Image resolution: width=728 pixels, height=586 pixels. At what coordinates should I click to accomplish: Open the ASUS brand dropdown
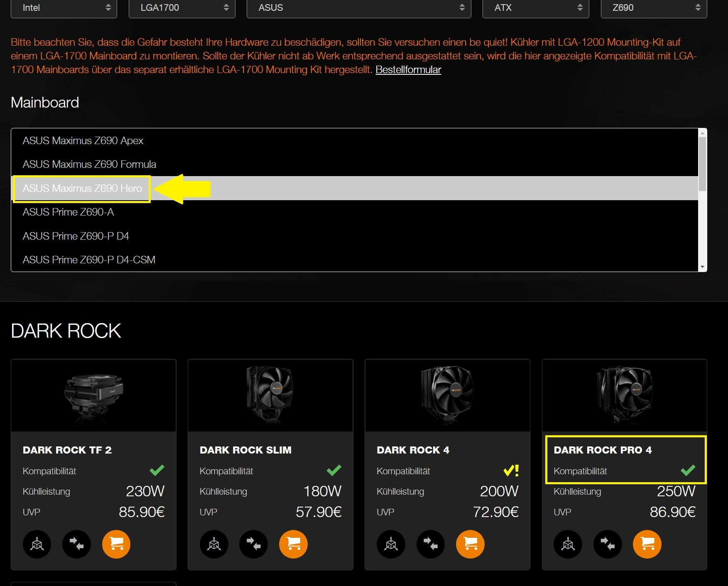(x=359, y=8)
